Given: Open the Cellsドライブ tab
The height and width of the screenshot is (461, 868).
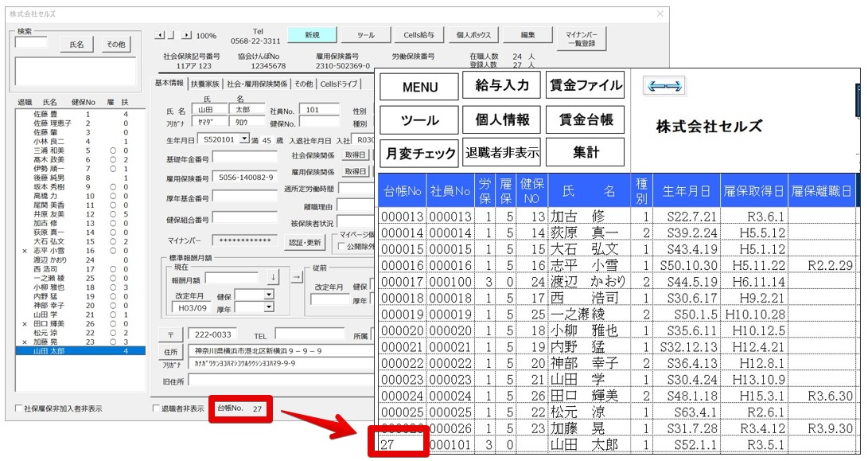Looking at the screenshot, I should click(x=339, y=84).
